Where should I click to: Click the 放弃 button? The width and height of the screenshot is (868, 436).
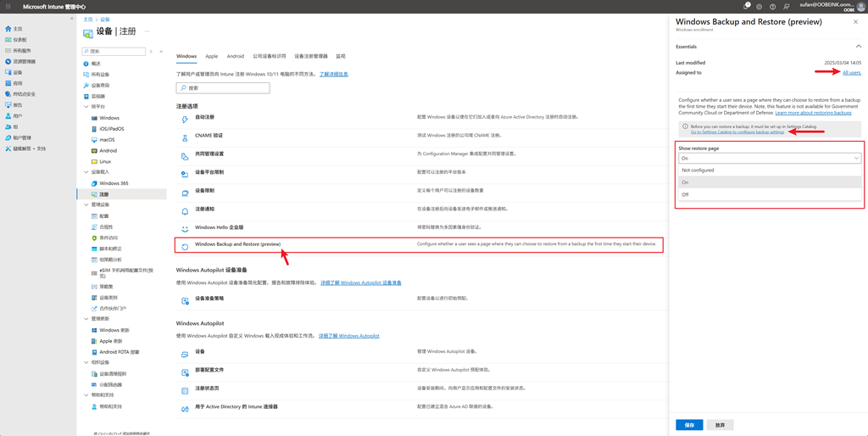click(720, 425)
